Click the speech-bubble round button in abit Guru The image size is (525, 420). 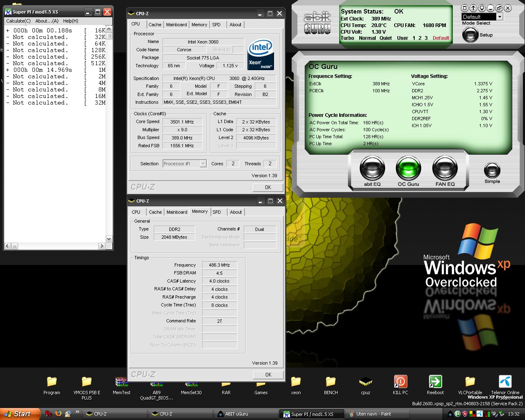tap(482, 8)
